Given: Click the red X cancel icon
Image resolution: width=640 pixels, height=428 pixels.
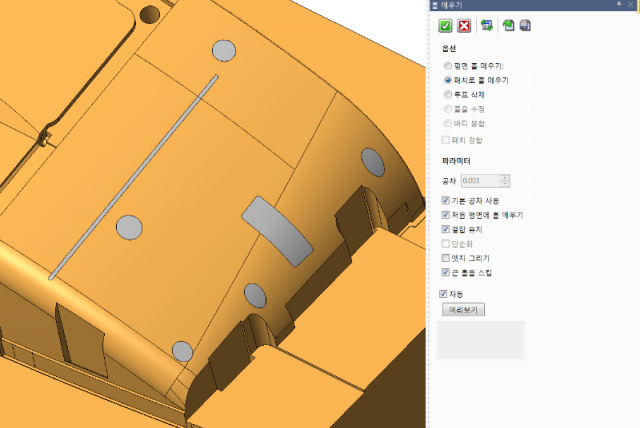Looking at the screenshot, I should pyautogui.click(x=464, y=26).
